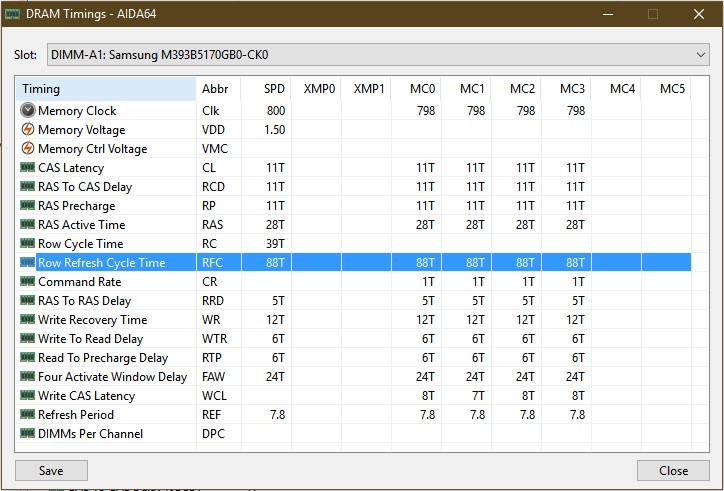The image size is (724, 491).
Task: Click the Abbr column header
Action: pos(218,89)
